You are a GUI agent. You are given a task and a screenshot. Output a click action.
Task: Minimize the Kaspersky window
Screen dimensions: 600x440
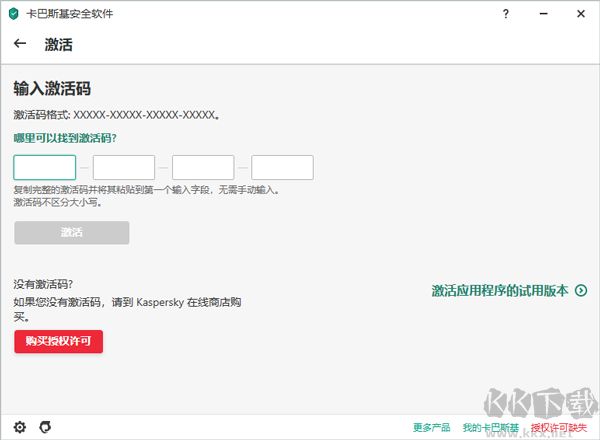[x=543, y=14]
